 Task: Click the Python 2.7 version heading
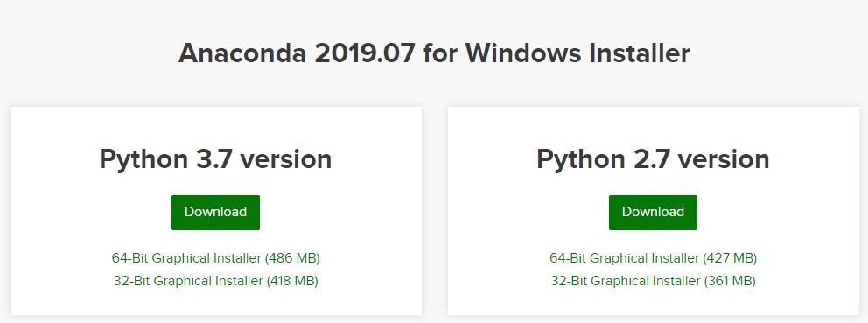(654, 159)
